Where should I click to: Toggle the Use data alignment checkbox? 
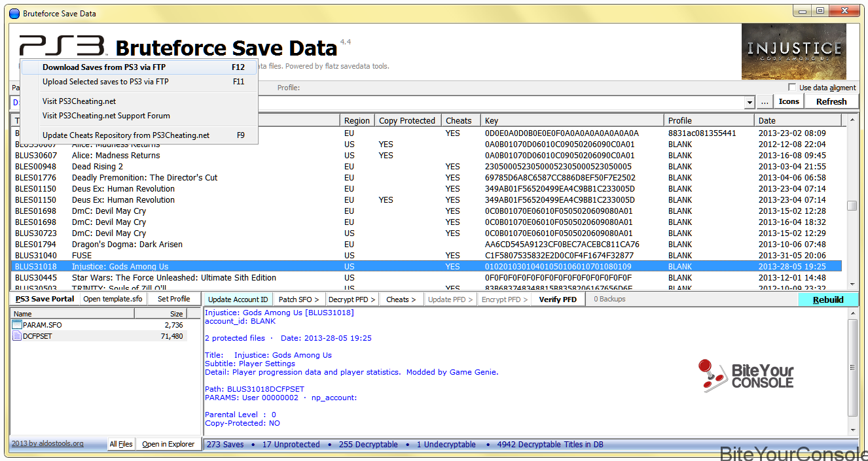click(x=792, y=87)
